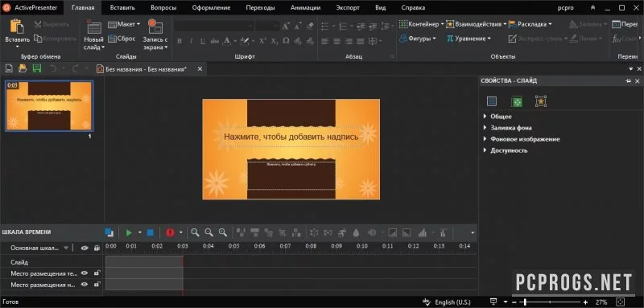Click the Underline formatting icon

(203, 41)
